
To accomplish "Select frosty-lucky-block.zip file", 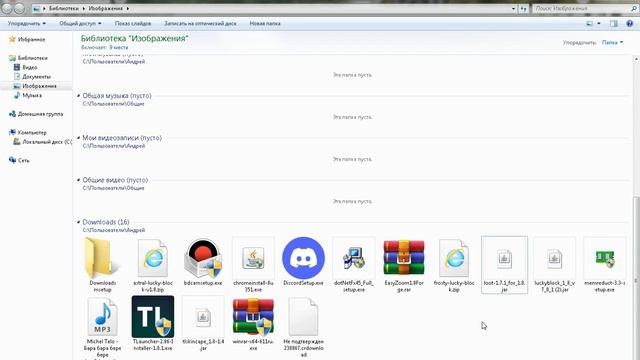I will 454,258.
